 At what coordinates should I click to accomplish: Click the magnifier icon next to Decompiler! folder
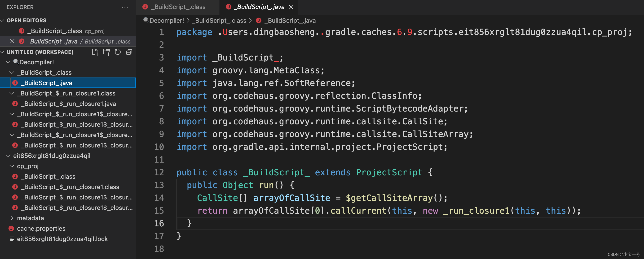click(x=16, y=62)
